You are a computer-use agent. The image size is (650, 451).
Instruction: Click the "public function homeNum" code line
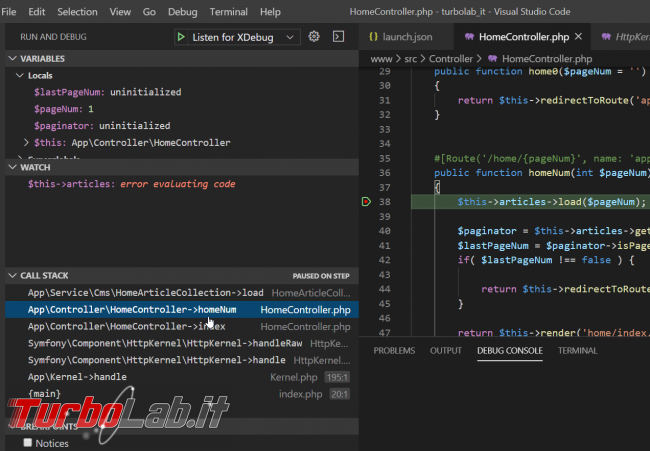click(x=542, y=173)
